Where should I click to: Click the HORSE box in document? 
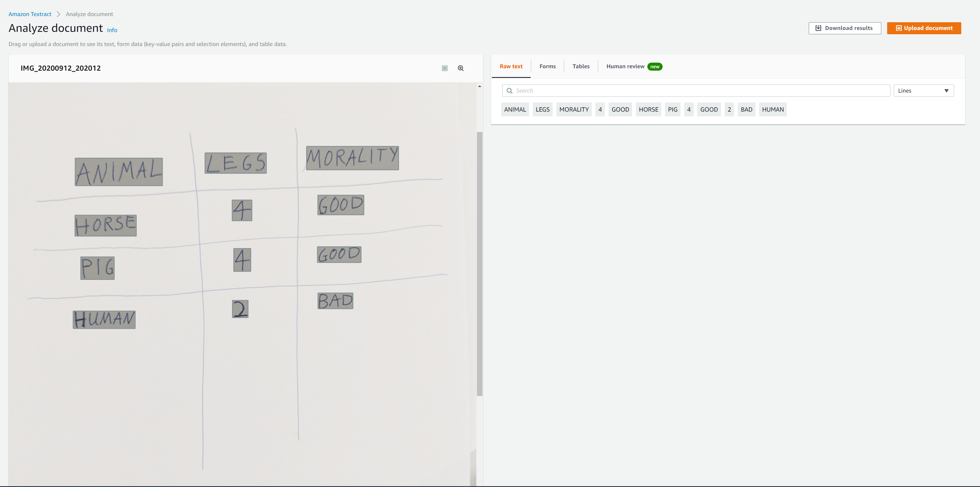(x=105, y=225)
